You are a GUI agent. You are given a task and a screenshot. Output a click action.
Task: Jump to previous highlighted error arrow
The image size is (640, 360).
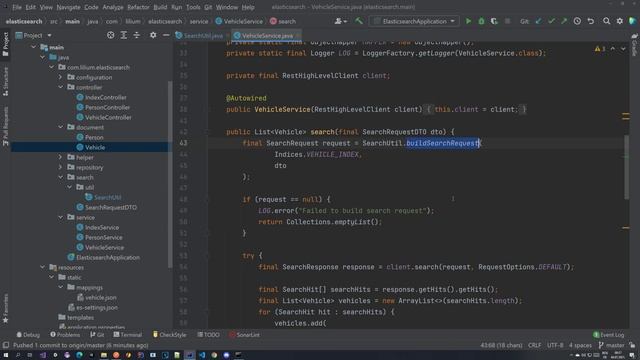coord(613,49)
